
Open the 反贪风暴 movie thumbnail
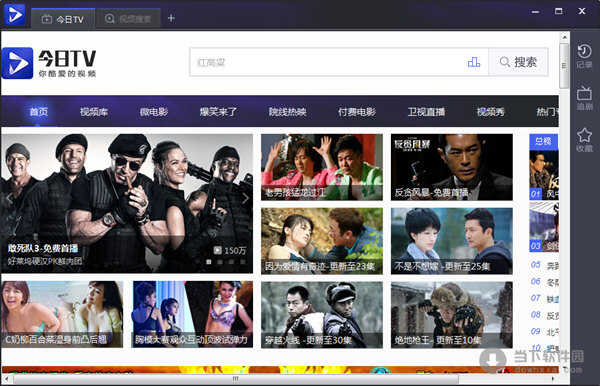[x=452, y=167]
